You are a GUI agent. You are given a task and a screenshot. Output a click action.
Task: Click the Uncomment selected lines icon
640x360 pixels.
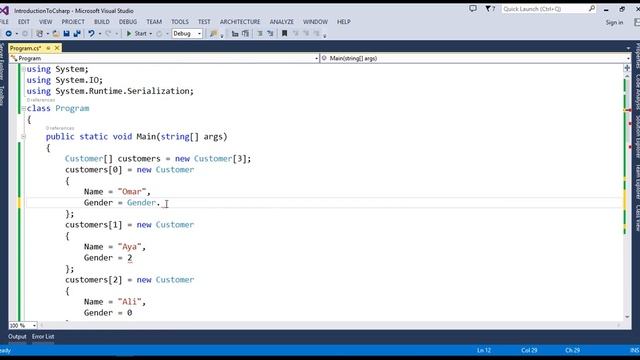click(270, 33)
